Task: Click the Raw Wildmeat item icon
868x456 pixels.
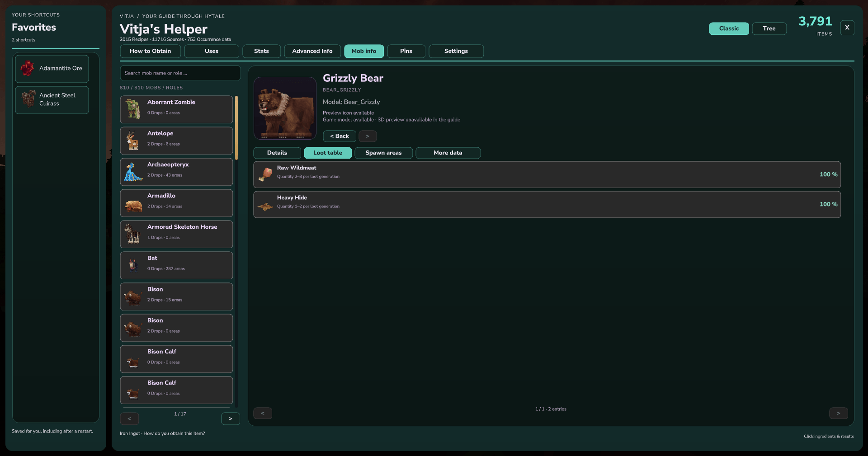Action: click(x=265, y=174)
